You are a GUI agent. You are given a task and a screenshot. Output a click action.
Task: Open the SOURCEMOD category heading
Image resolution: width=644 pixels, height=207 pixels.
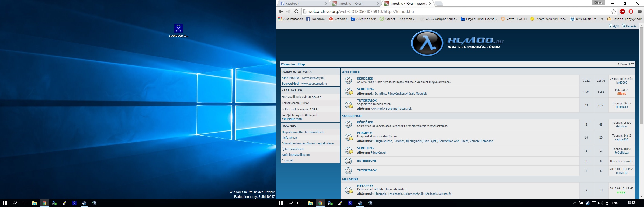click(x=352, y=116)
